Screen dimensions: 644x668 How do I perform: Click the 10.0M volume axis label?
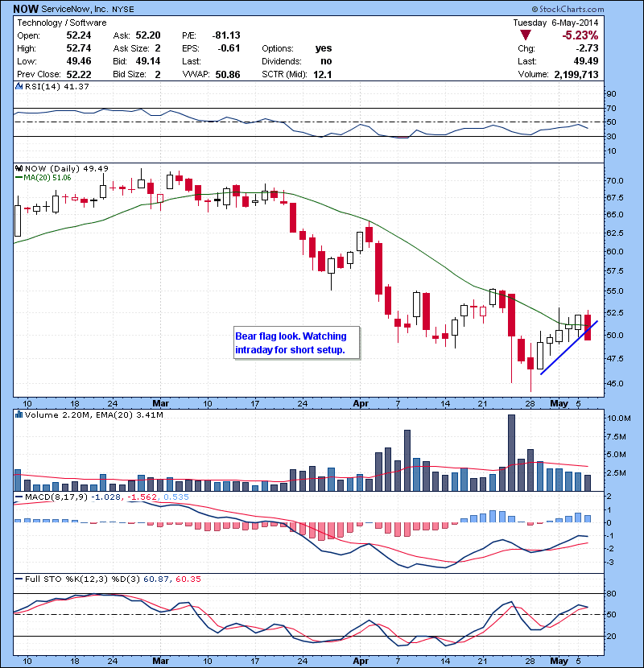(618, 418)
